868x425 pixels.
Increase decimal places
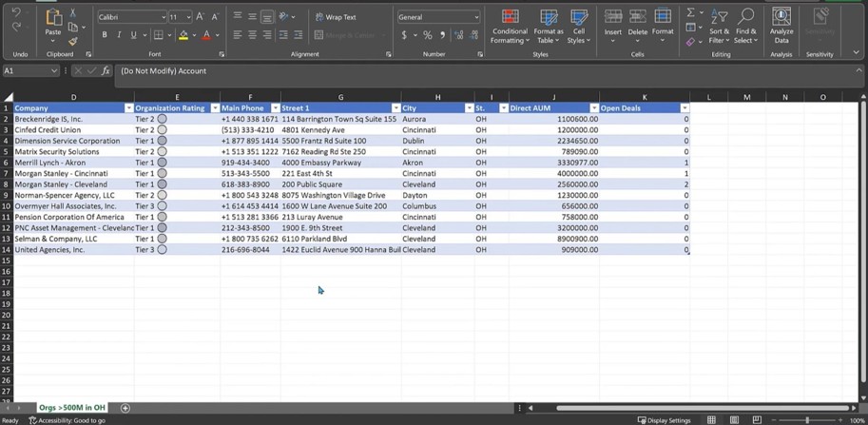tap(458, 35)
